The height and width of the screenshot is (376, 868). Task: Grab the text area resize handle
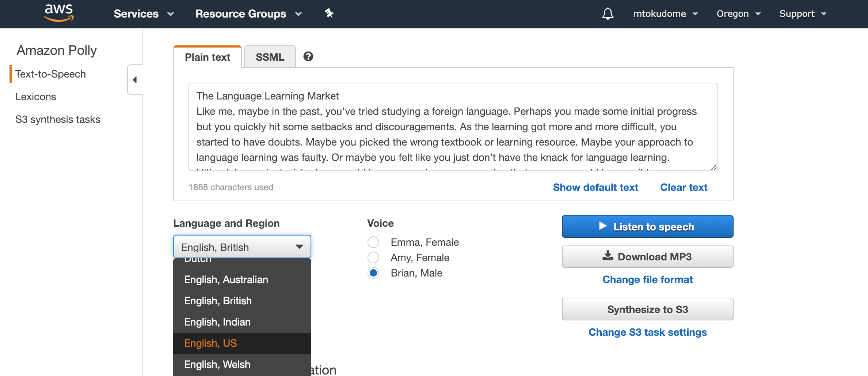[714, 167]
